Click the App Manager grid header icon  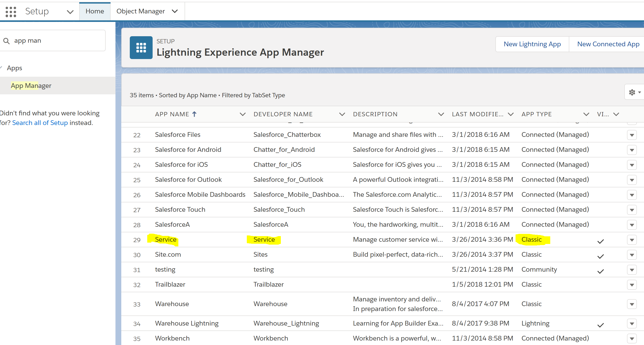tap(141, 48)
